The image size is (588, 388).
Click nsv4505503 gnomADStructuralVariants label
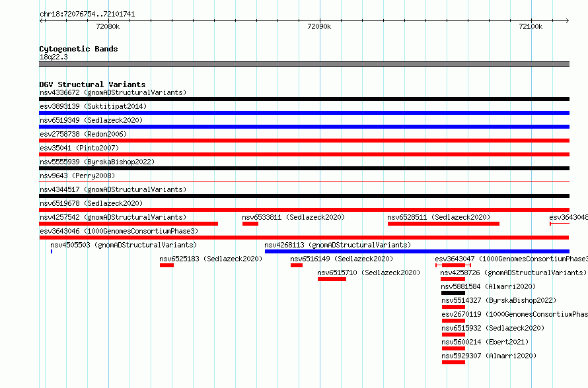coord(124,245)
